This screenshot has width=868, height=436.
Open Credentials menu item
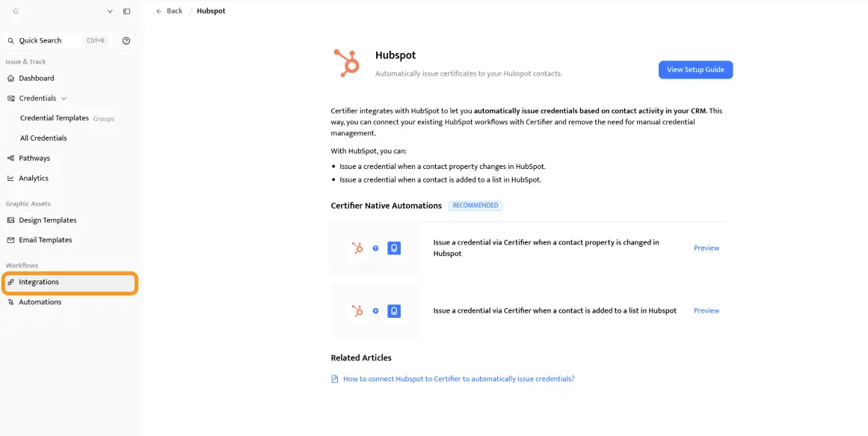(x=37, y=98)
